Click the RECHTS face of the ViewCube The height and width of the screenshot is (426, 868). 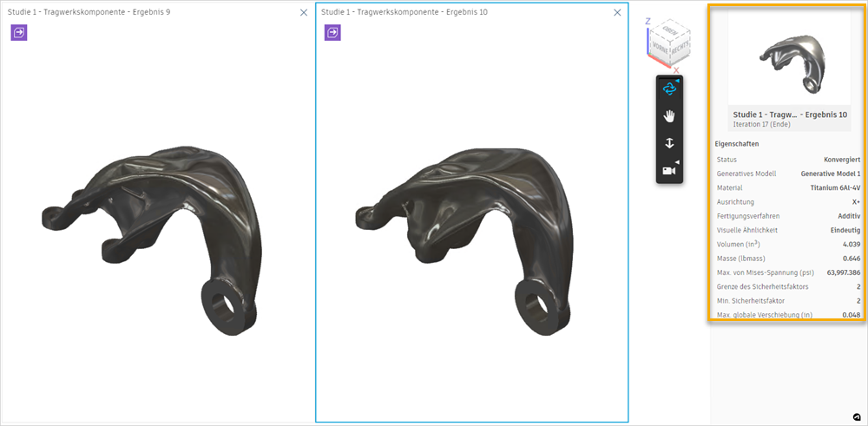(680, 48)
